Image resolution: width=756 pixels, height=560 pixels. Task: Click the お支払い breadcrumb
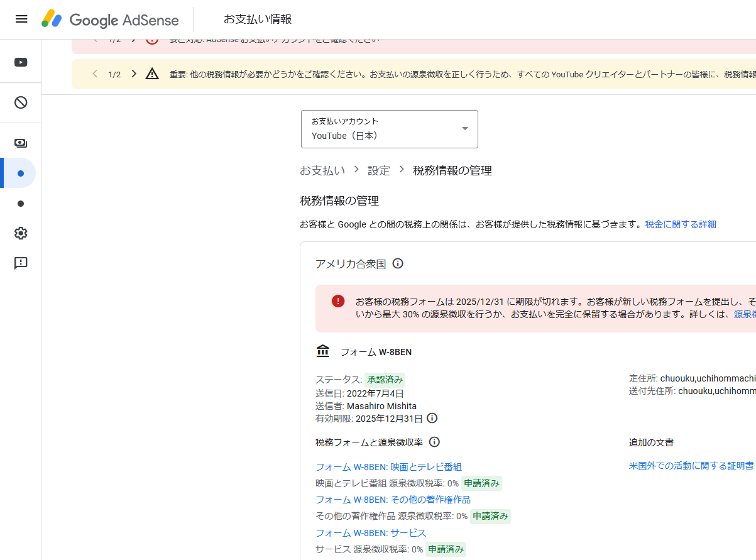click(x=322, y=170)
